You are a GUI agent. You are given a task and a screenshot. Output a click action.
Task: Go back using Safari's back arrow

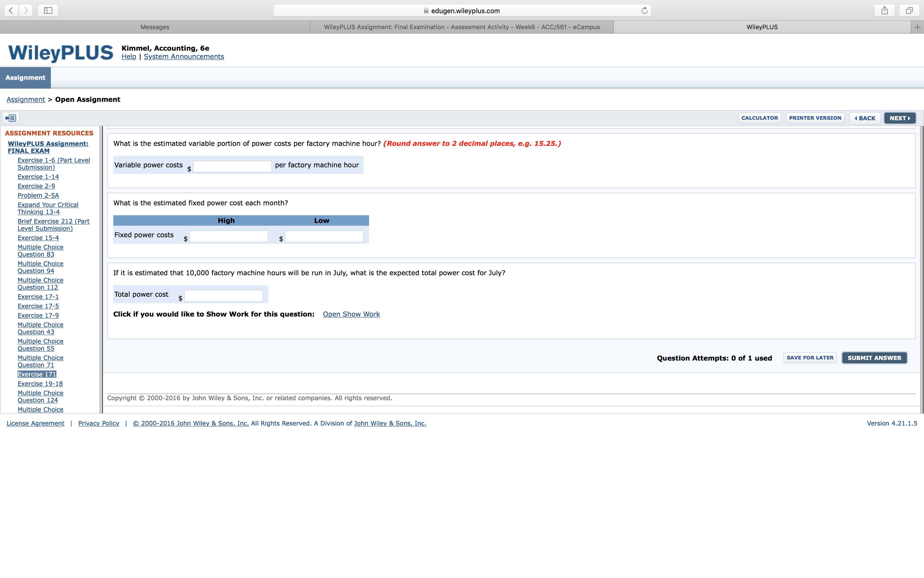coord(12,10)
